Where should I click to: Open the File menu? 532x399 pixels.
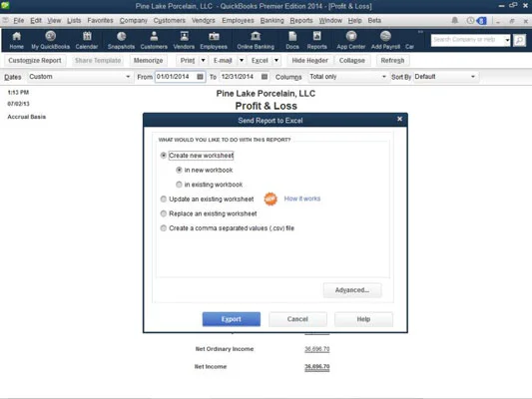tap(19, 20)
